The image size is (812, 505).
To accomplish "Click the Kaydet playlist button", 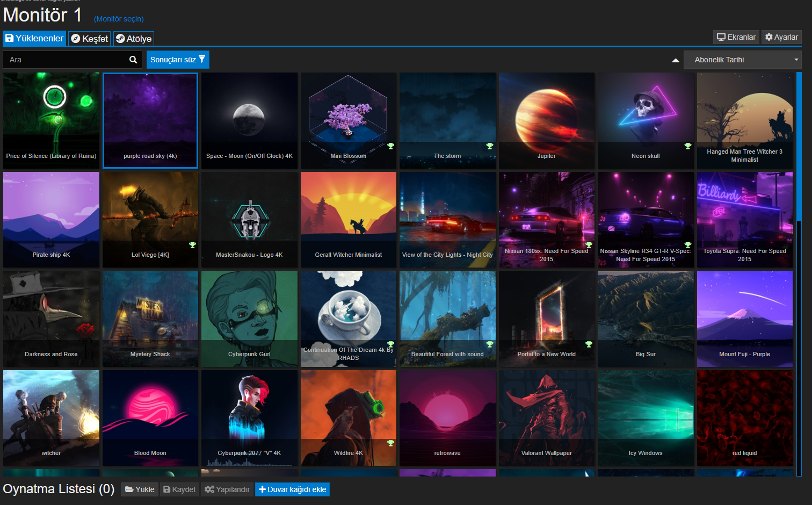I will (x=179, y=489).
